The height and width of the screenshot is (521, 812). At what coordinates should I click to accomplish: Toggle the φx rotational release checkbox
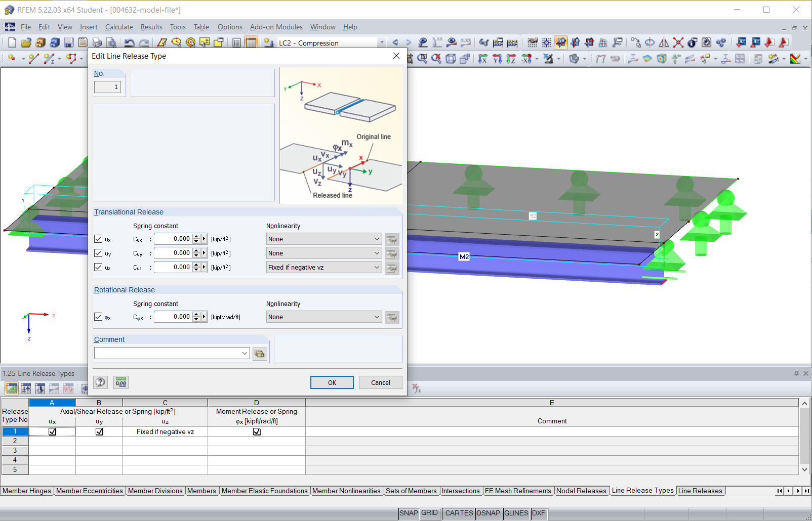pos(98,317)
